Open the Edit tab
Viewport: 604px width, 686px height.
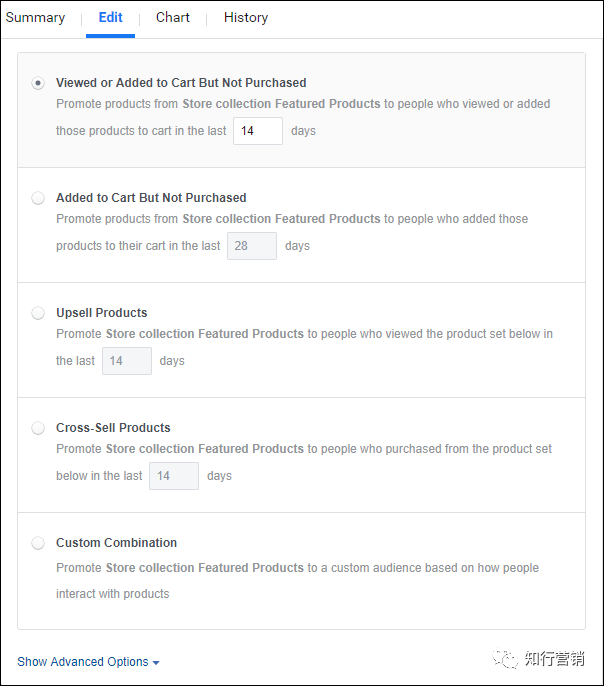[x=110, y=18]
